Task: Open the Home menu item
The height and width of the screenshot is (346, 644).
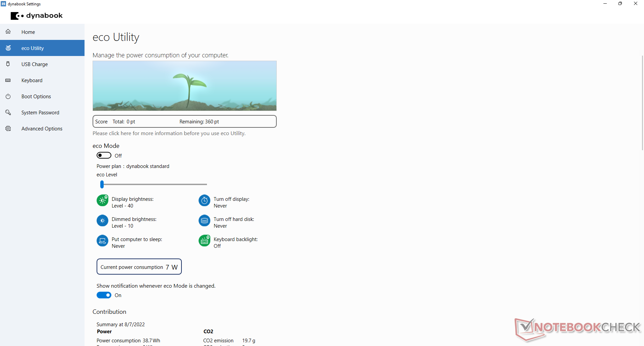Action: point(42,32)
